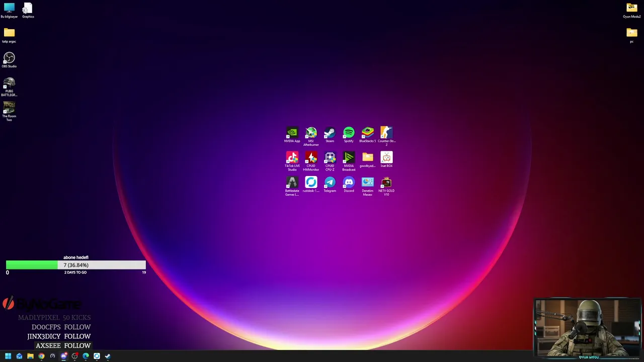Open the Telegram desktop shortcut
The width and height of the screenshot is (644, 362).
pos(330,185)
